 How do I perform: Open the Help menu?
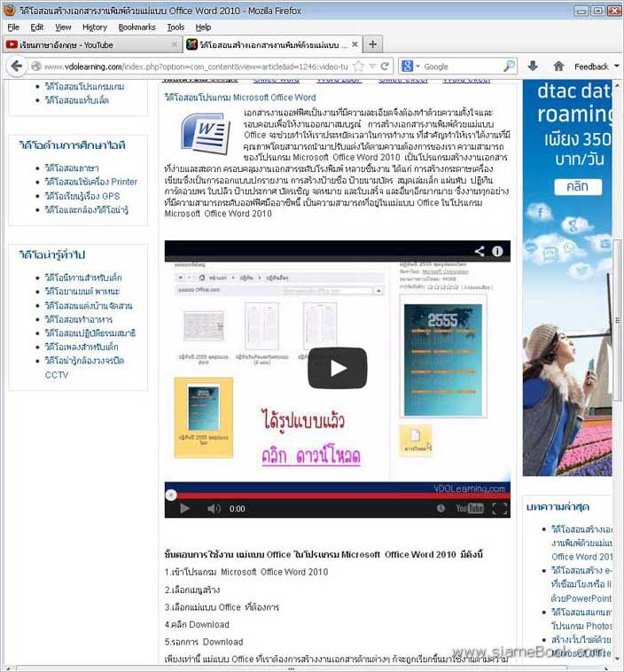tap(203, 27)
